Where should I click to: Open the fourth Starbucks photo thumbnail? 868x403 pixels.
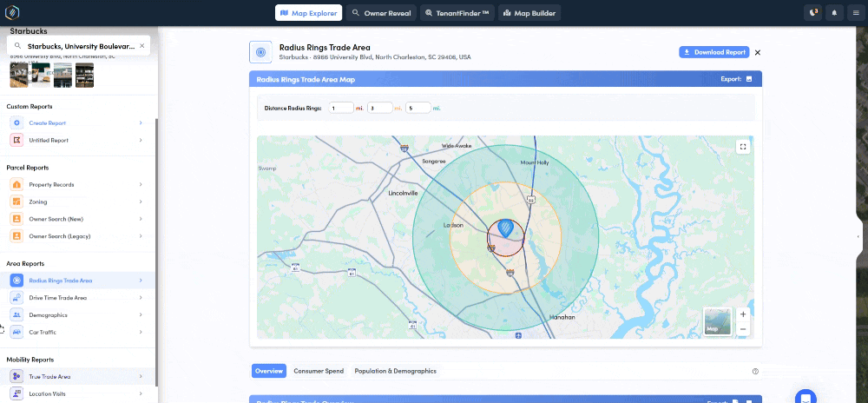[x=84, y=75]
